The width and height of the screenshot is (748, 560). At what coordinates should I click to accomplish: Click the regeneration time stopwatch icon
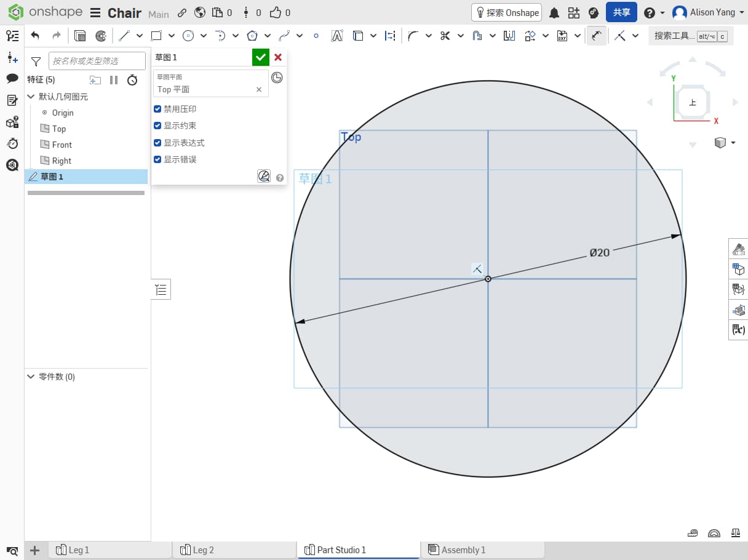point(132,79)
